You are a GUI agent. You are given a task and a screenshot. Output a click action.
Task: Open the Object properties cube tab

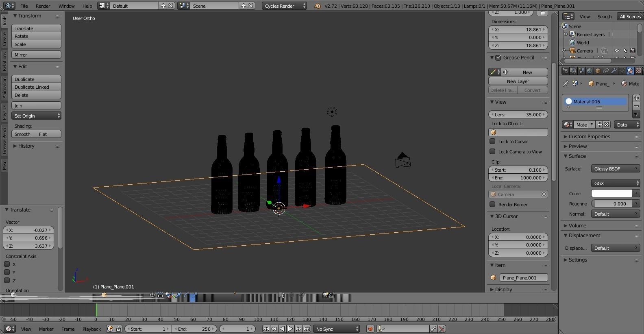(598, 71)
